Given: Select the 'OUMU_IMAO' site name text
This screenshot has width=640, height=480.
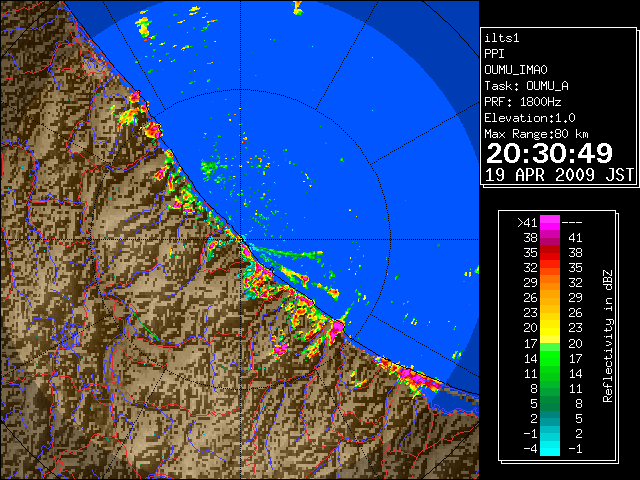Looking at the screenshot, I should coord(516,70).
